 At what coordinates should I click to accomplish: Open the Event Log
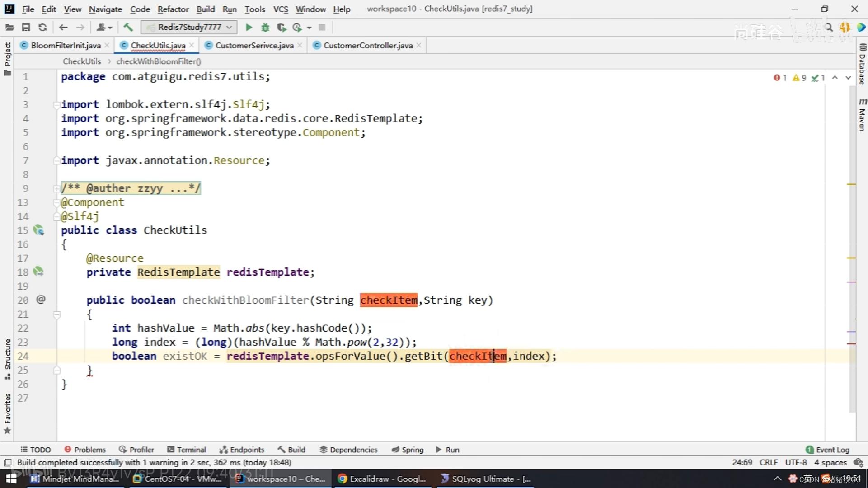click(828, 450)
